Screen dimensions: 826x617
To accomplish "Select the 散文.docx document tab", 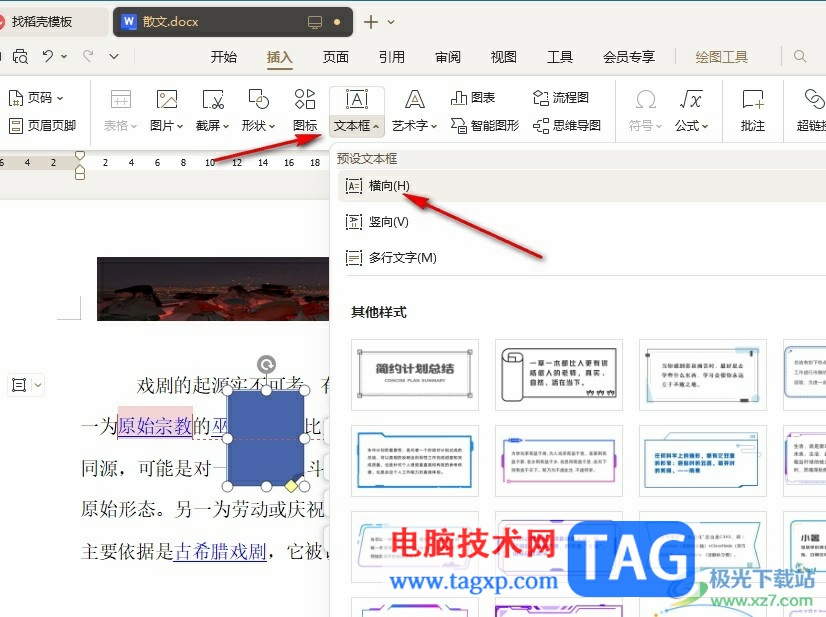I will click(233, 22).
